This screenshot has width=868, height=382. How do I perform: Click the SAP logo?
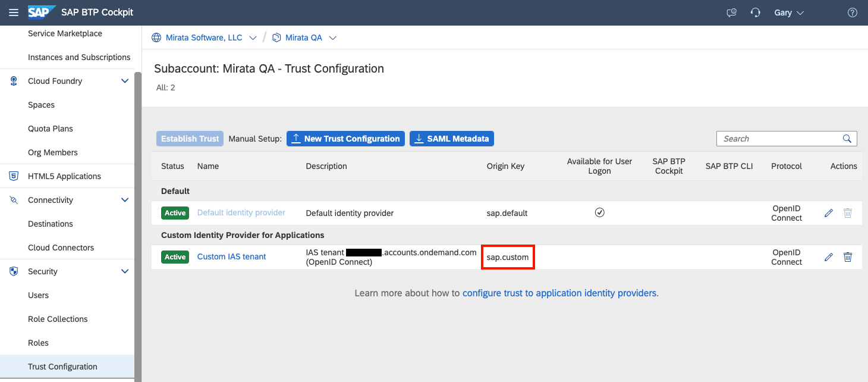(42, 12)
